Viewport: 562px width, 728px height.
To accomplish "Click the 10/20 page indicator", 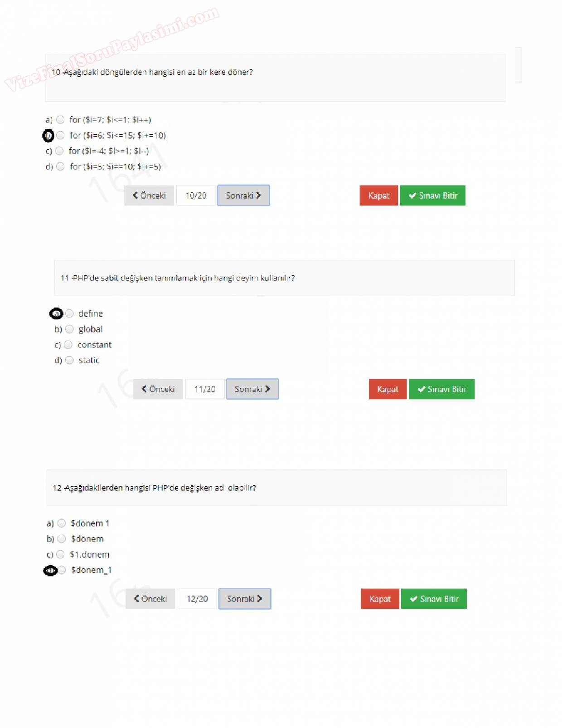I will pos(196,195).
